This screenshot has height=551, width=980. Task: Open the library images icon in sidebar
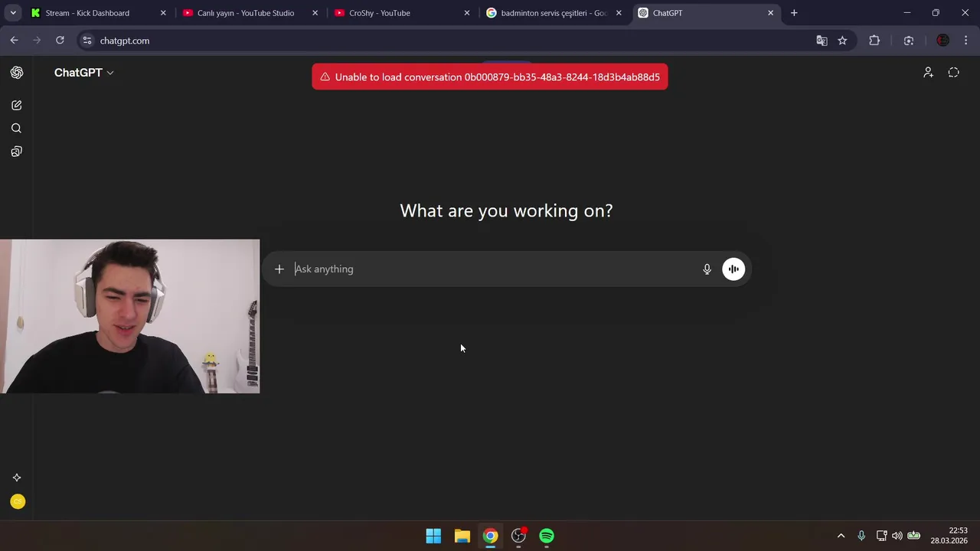(x=17, y=152)
